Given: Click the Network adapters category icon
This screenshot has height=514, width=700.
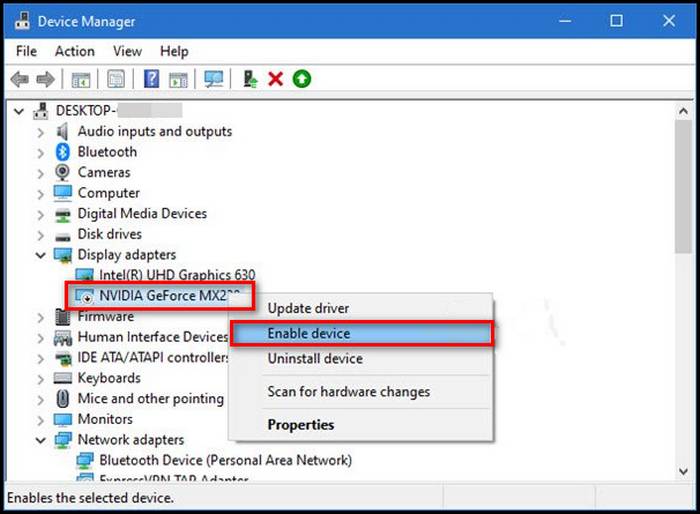Looking at the screenshot, I should click(x=62, y=440).
